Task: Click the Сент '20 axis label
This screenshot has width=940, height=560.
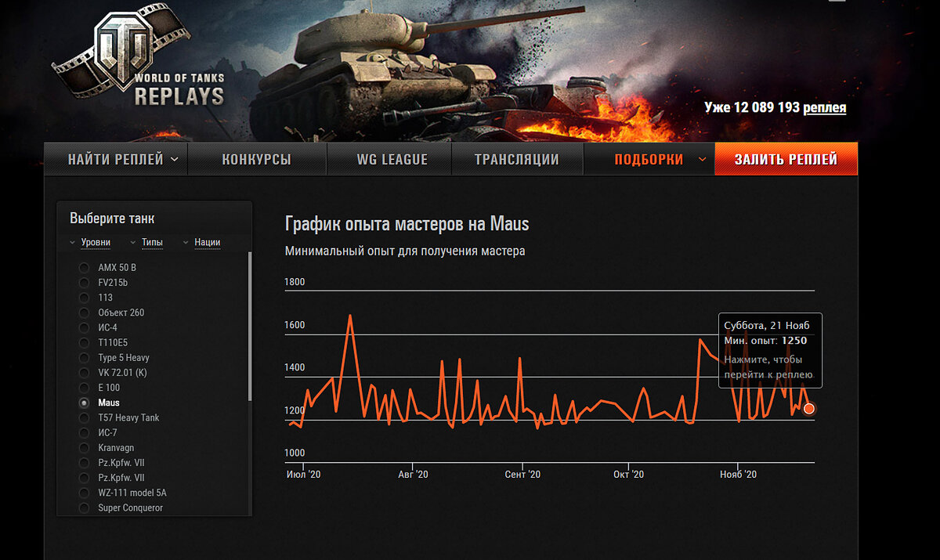Action: [522, 475]
